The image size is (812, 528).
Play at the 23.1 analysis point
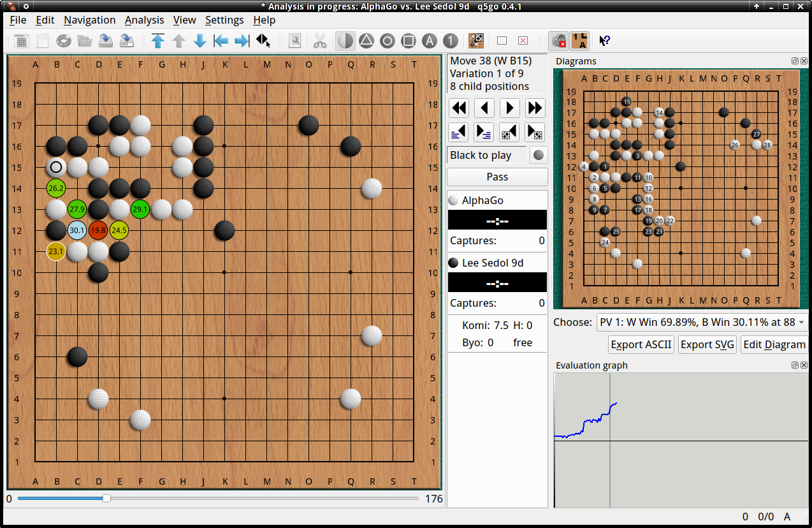click(x=56, y=251)
